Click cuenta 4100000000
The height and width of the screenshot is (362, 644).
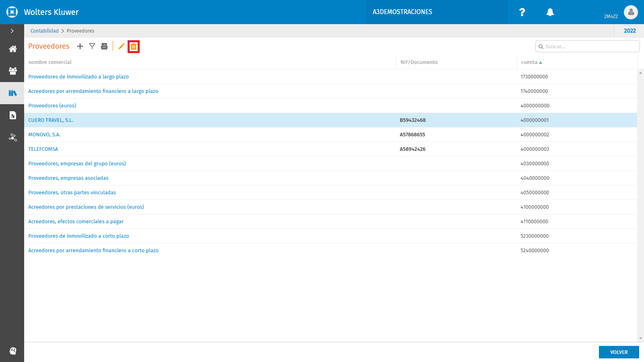535,207
